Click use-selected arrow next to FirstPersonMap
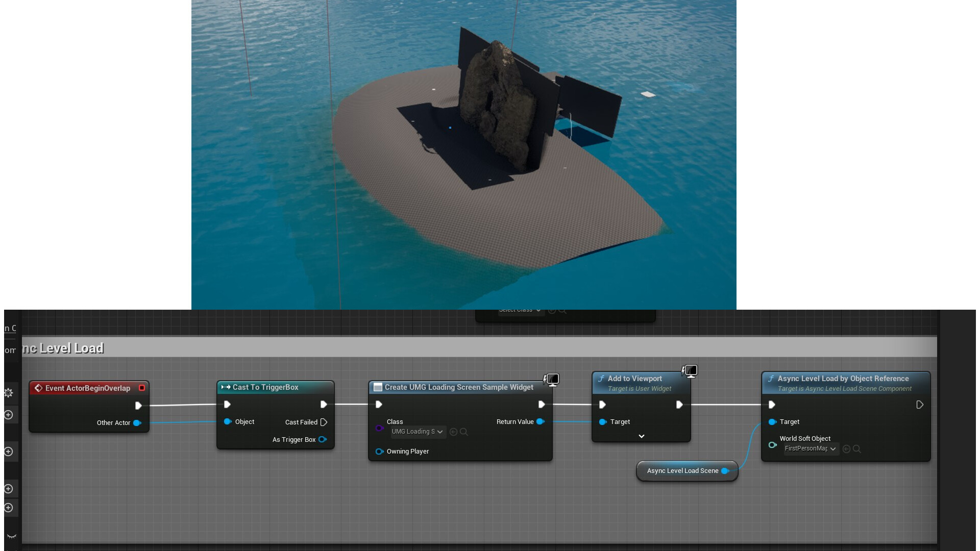Viewport: 980px width, 551px height. (846, 449)
